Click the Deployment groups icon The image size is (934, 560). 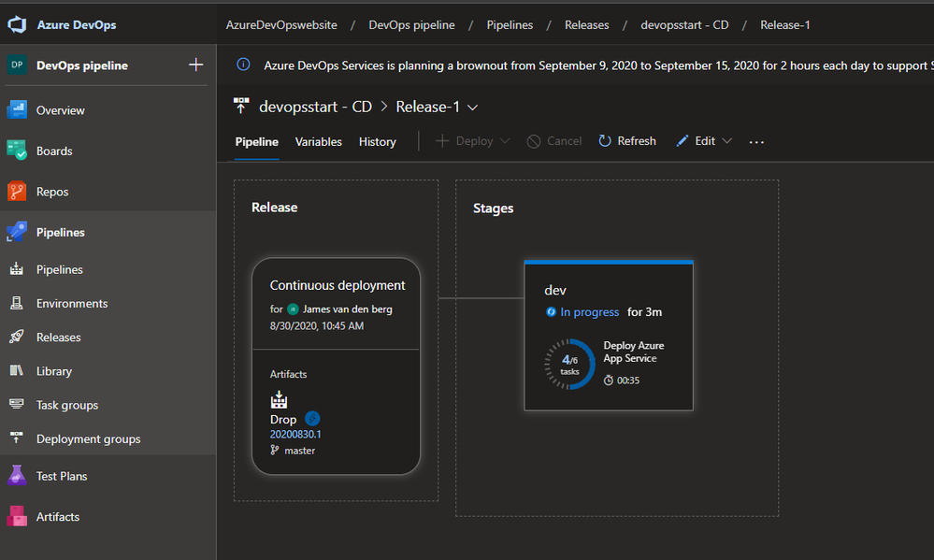pos(17,438)
